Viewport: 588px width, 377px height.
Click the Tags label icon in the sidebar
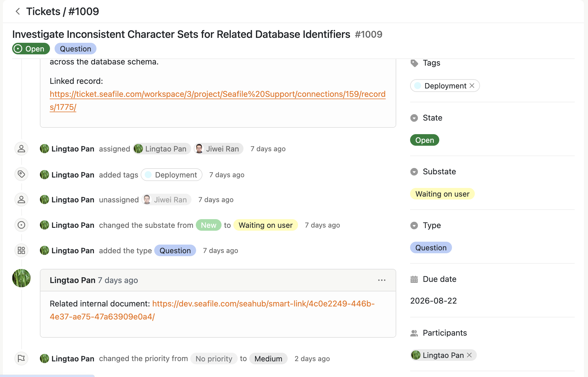click(414, 63)
